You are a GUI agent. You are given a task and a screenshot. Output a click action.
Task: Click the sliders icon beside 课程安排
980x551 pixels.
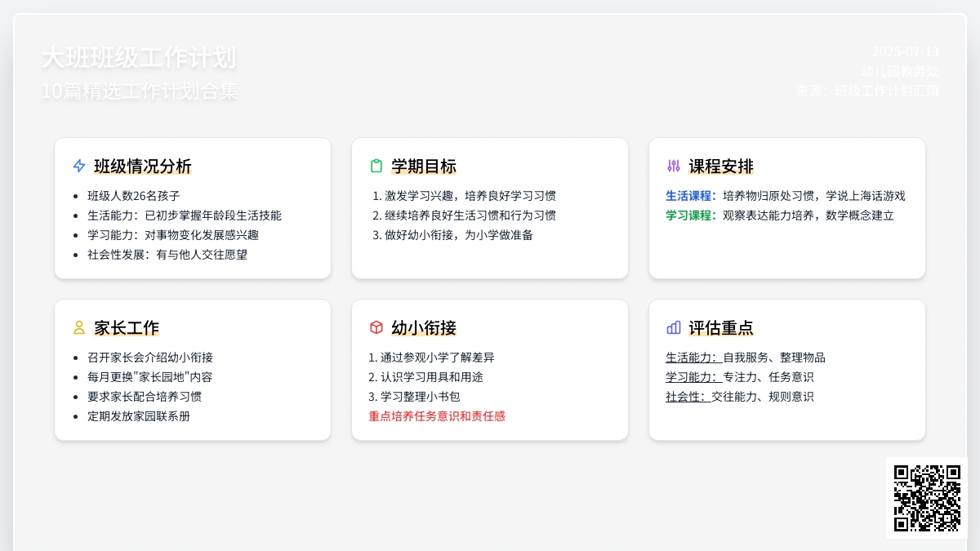(674, 167)
